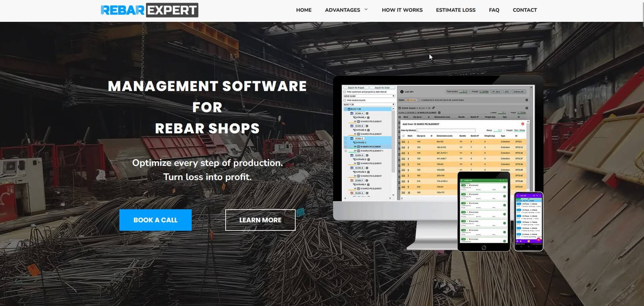This screenshot has width=644, height=306.
Task: Click the red SCARA F folder icon
Action: pyautogui.click(x=352, y=181)
